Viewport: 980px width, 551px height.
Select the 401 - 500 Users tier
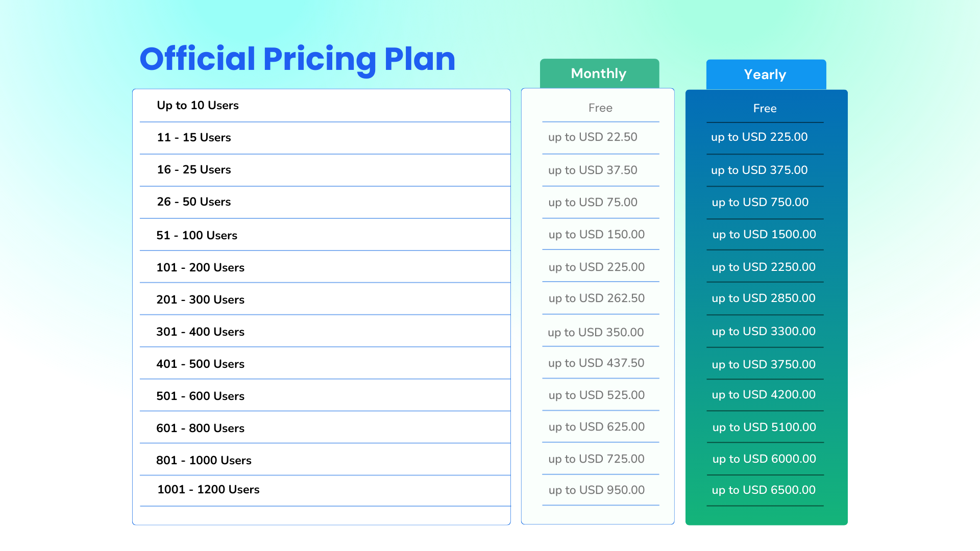click(201, 364)
